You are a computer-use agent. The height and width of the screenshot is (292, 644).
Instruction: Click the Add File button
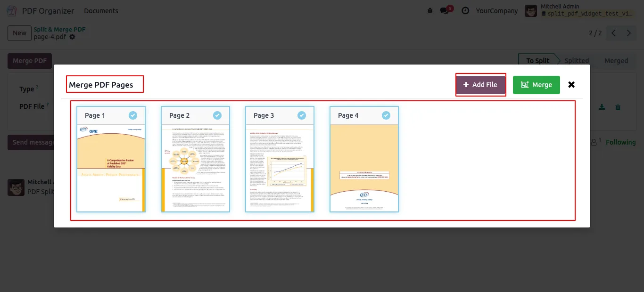pos(480,85)
